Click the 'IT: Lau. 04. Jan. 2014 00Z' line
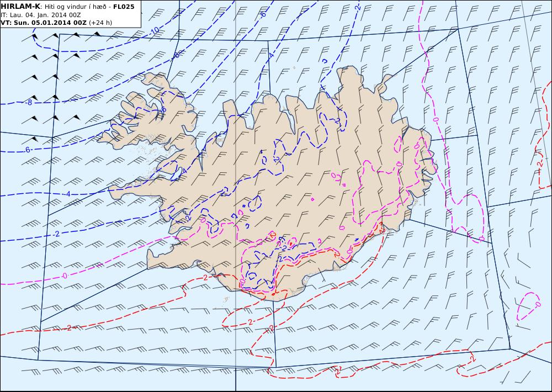 [x=41, y=15]
